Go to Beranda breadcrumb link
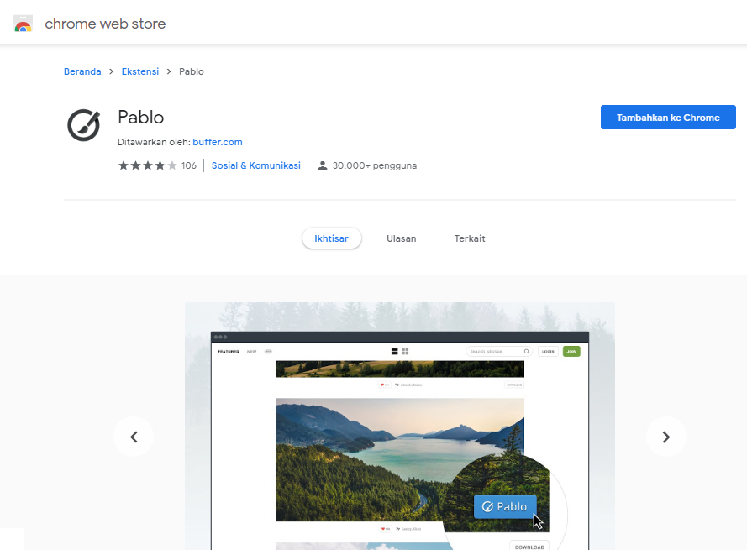Viewport: 747px width, 560px height. click(82, 71)
